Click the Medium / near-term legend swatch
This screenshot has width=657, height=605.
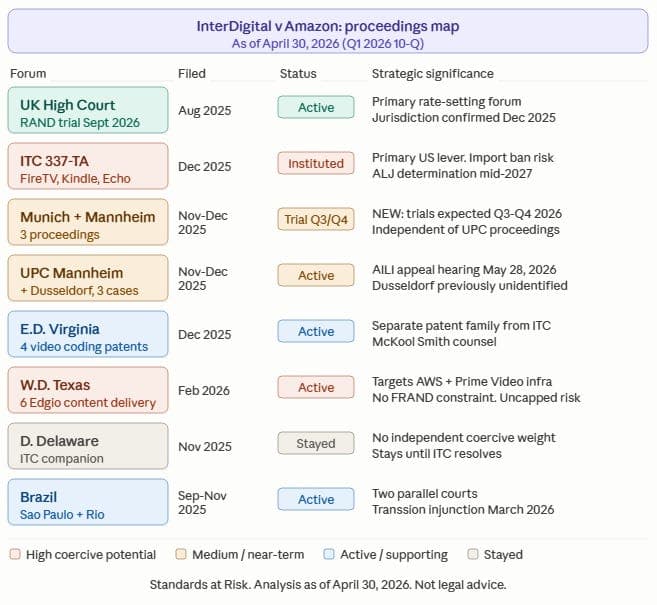(x=181, y=554)
